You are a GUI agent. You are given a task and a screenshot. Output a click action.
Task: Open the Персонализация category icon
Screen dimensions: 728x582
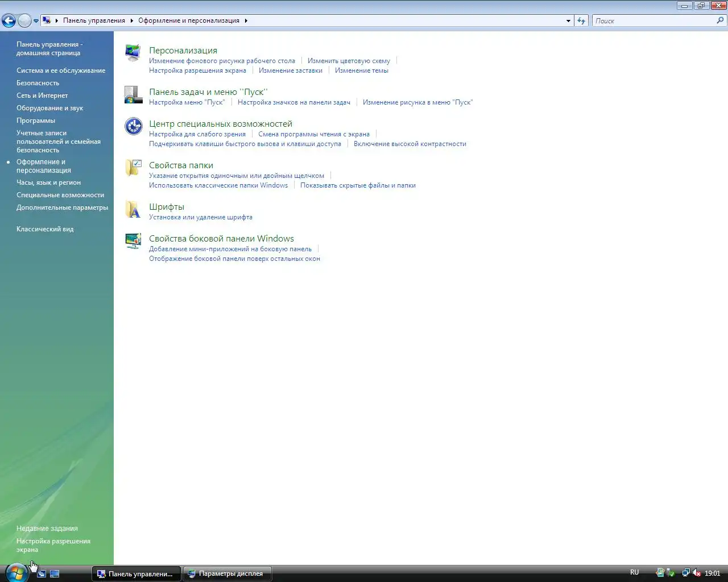pyautogui.click(x=133, y=53)
